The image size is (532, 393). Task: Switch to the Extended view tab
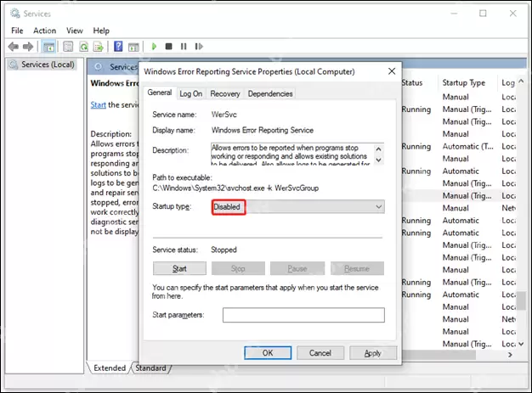click(110, 368)
